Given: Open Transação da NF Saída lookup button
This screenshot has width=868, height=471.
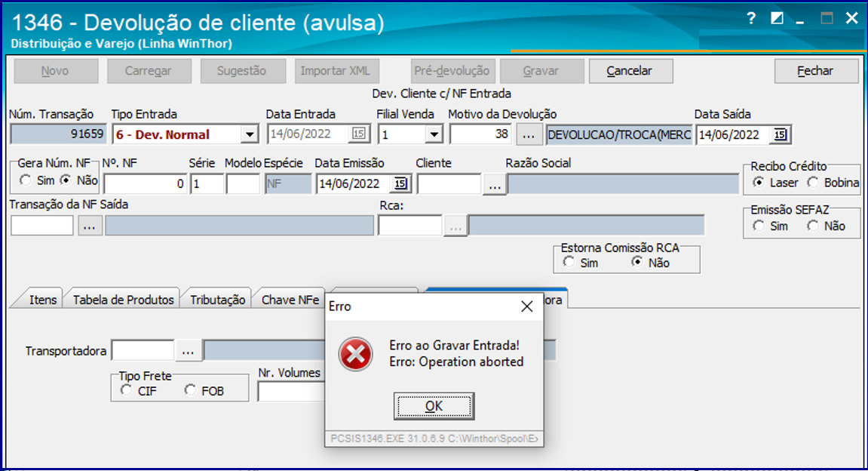Looking at the screenshot, I should [x=90, y=226].
